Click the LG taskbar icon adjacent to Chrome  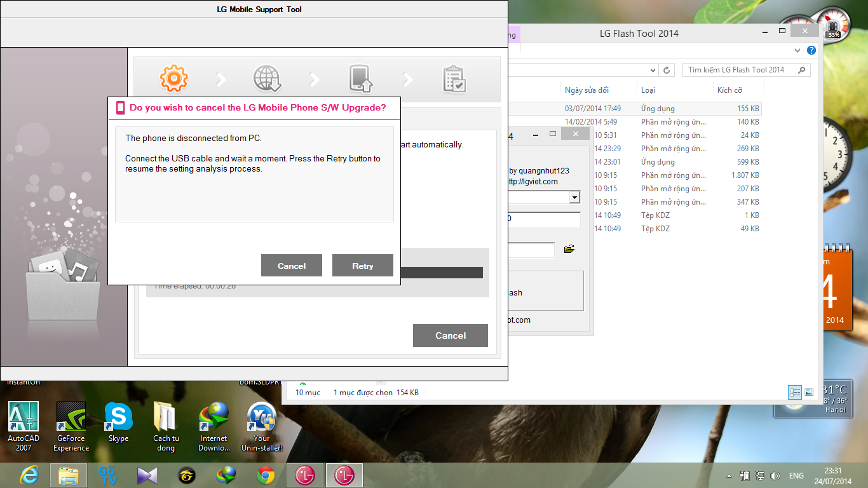coord(305,475)
